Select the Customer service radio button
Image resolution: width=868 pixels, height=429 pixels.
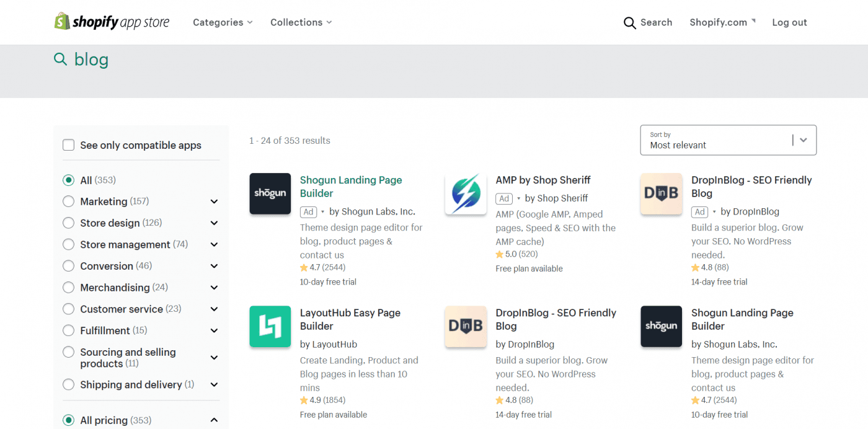[x=68, y=309]
